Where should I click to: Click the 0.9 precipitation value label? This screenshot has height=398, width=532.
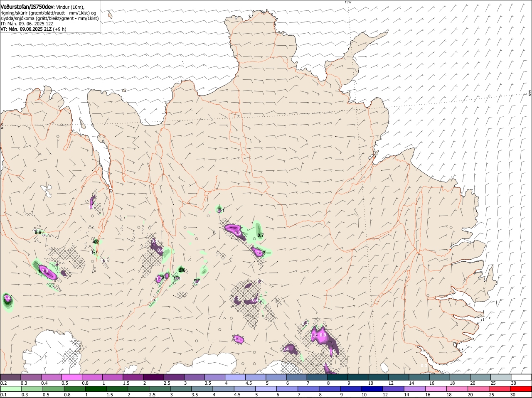(x=323, y=334)
